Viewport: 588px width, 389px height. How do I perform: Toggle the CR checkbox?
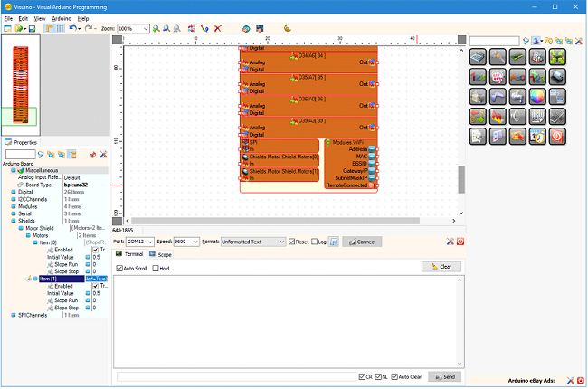362,376
